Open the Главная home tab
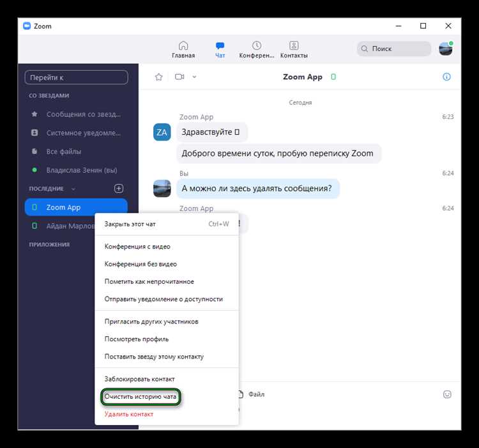The height and width of the screenshot is (448, 479). (183, 49)
